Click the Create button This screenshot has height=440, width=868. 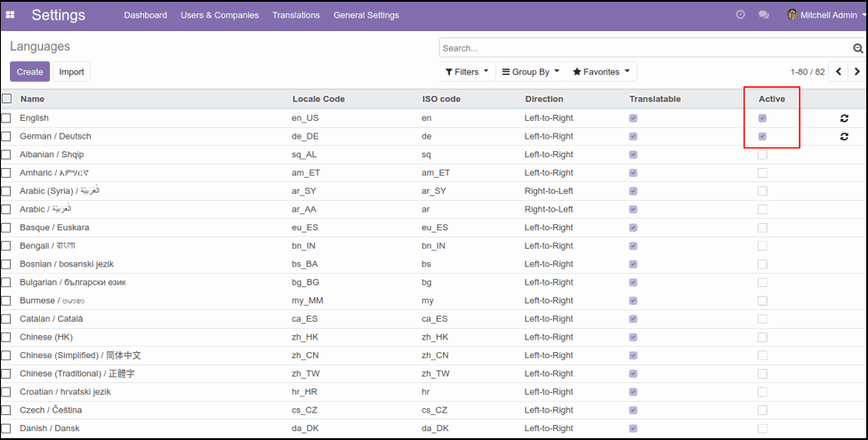coord(30,71)
